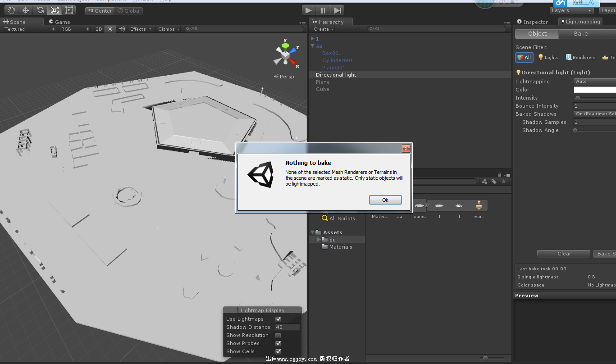Screen dimensions: 616x364
Task: Select the All Scripts search filter
Action: 338,218
